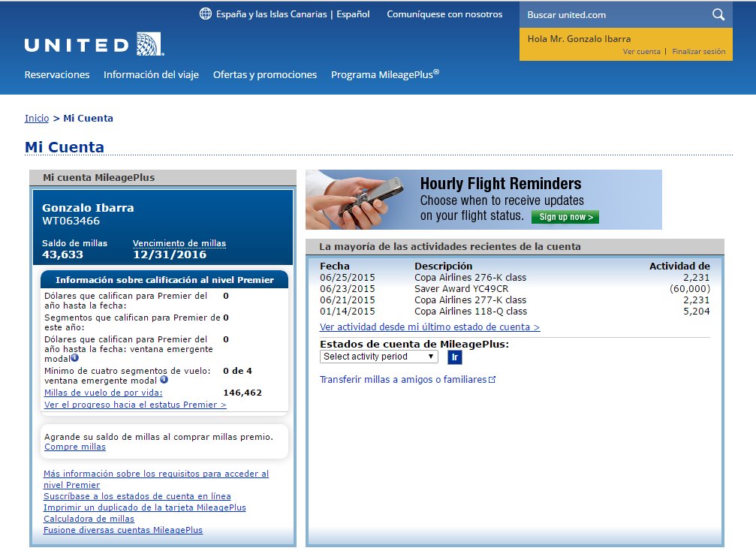Click external link icon after 'Transferir millas'
The height and width of the screenshot is (551, 756).
(x=492, y=380)
